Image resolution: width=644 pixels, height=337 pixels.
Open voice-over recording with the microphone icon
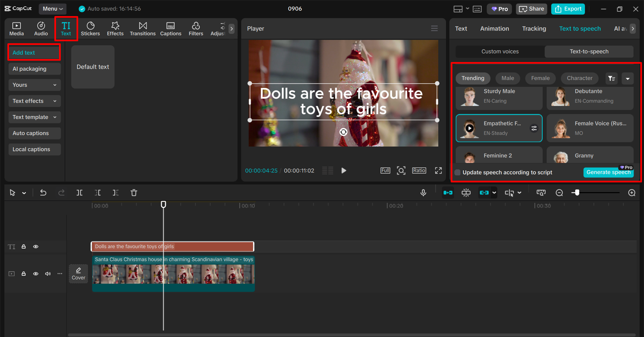click(423, 193)
